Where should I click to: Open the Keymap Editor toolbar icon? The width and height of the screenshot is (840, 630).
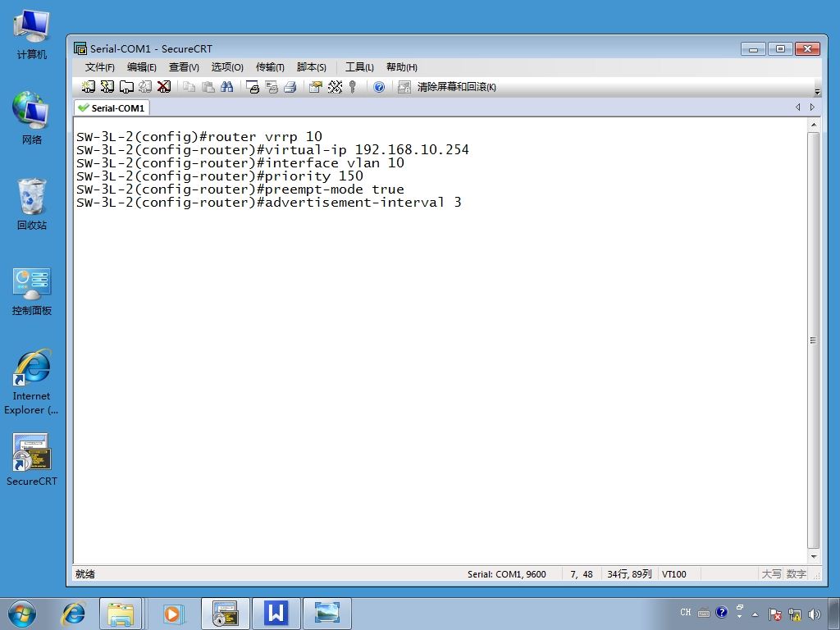[335, 87]
